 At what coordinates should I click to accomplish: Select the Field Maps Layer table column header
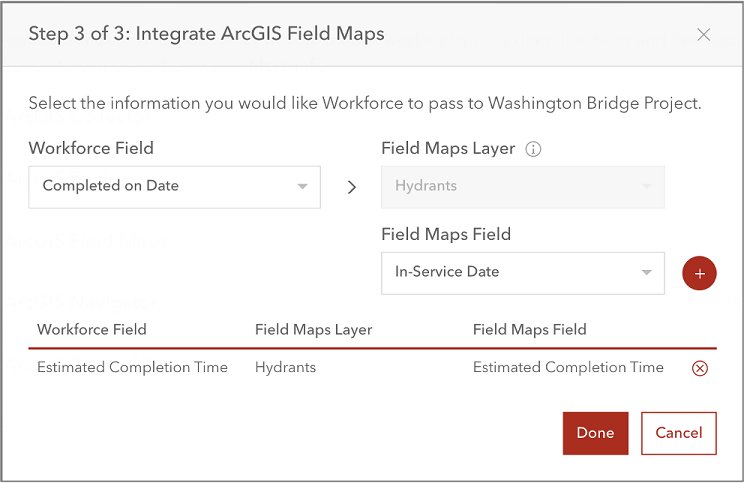pyautogui.click(x=314, y=329)
